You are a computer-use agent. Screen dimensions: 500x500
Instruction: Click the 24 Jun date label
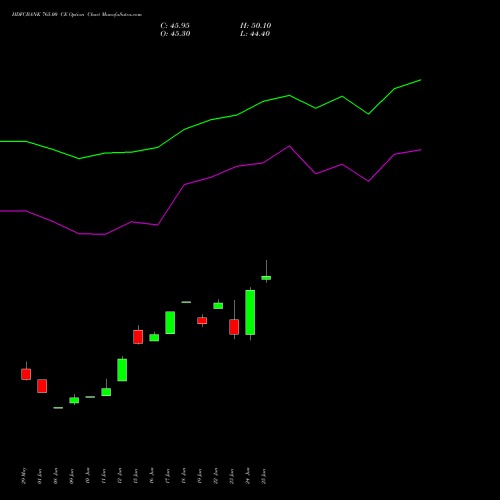tap(248, 476)
